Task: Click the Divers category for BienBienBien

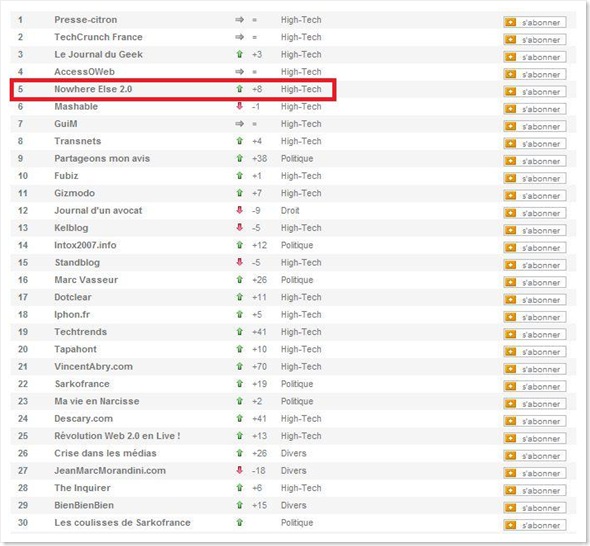Action: coord(293,505)
